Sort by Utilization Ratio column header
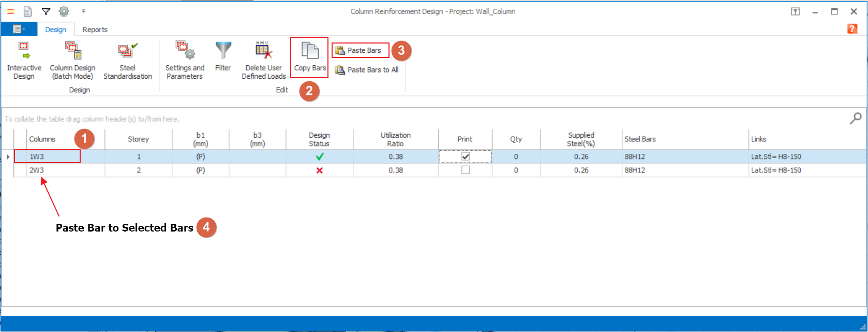The image size is (868, 332). click(395, 139)
